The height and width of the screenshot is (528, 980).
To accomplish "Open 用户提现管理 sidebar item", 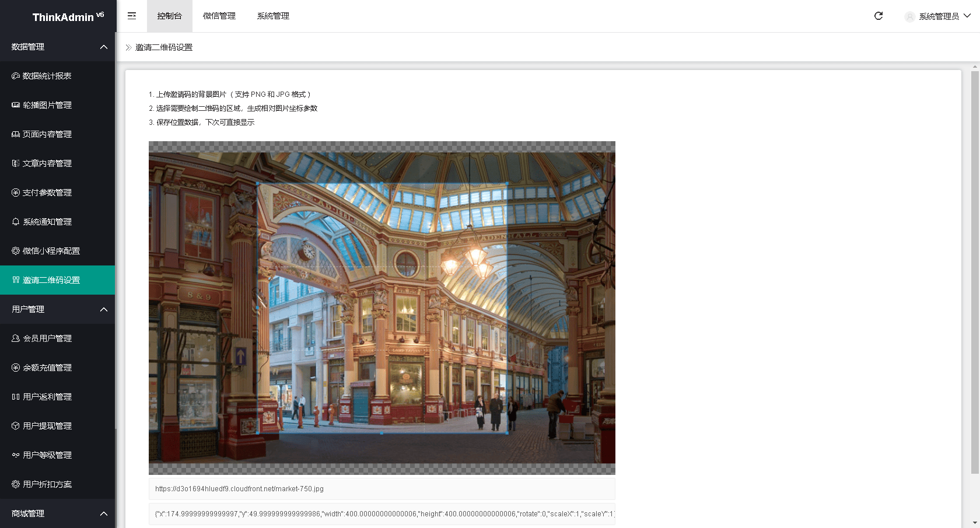I will click(47, 426).
